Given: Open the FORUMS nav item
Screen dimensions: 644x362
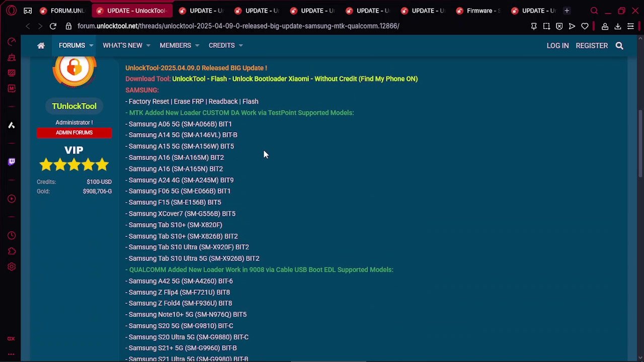Looking at the screenshot, I should tap(72, 46).
